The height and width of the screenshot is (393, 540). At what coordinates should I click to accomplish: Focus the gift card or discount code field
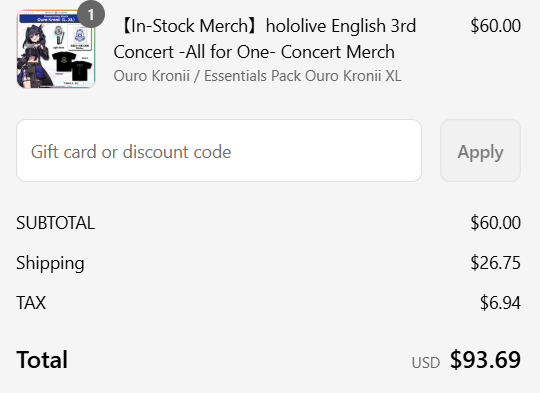(x=219, y=151)
